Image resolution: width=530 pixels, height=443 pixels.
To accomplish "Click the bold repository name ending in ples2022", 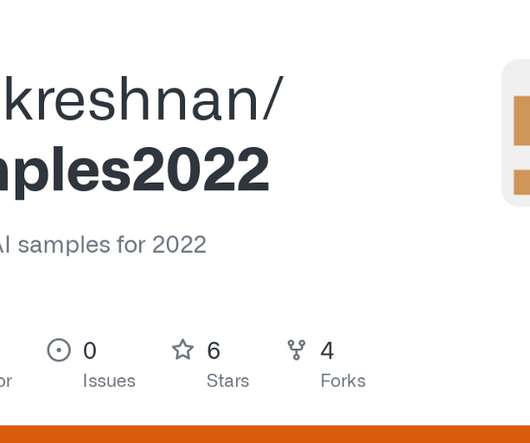I will click(x=135, y=171).
